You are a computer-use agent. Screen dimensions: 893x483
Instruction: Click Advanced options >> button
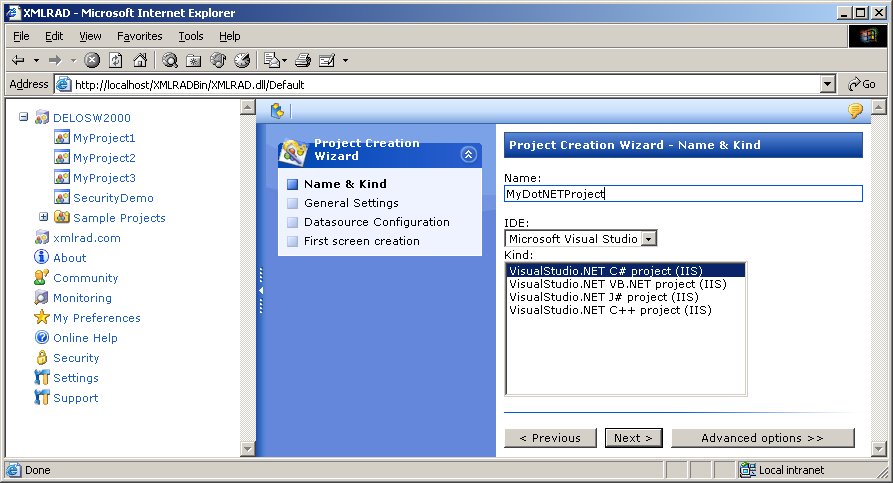(762, 438)
